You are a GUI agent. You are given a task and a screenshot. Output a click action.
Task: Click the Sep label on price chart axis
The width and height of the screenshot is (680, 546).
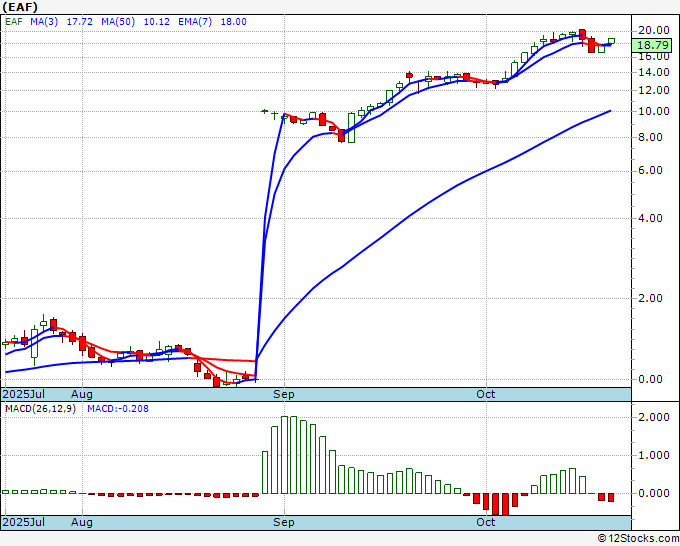(x=284, y=394)
